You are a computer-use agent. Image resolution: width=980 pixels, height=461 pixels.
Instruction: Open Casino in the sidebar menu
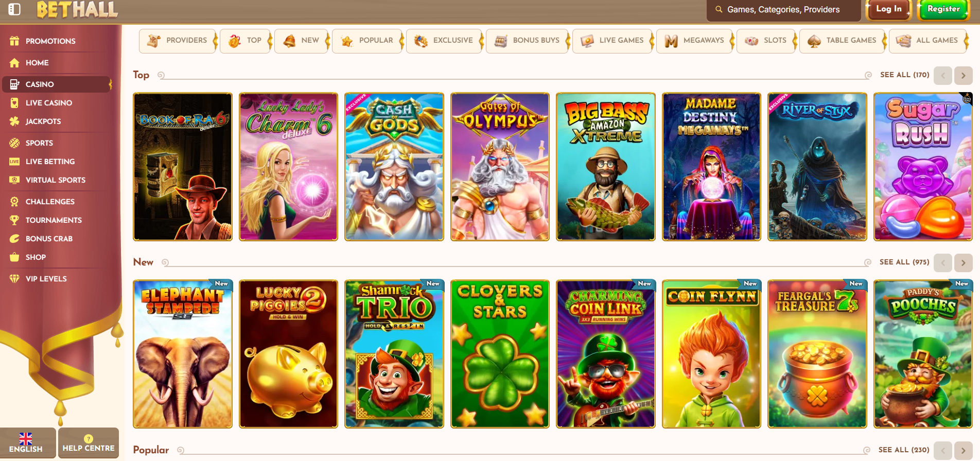[x=57, y=84]
